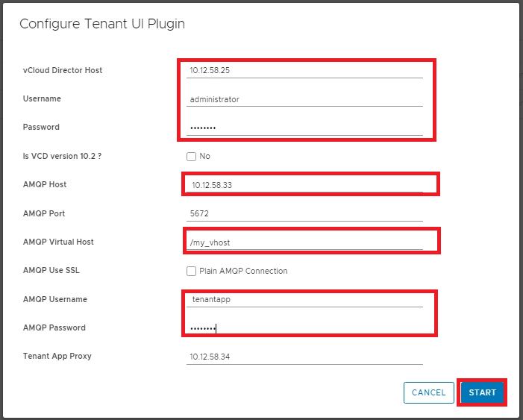Toggle the Is VCD version 10.2 checkbox
Image resolution: width=523 pixels, height=420 pixels.
[x=191, y=157]
